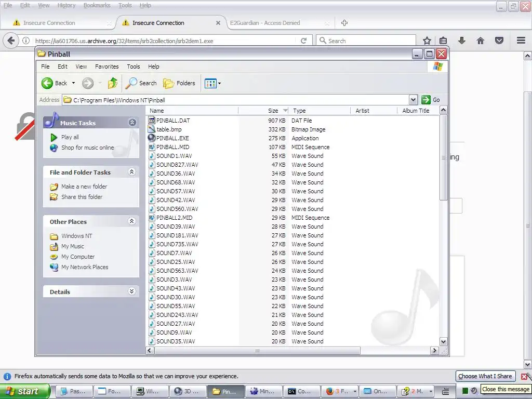Click Play all link

click(70, 137)
